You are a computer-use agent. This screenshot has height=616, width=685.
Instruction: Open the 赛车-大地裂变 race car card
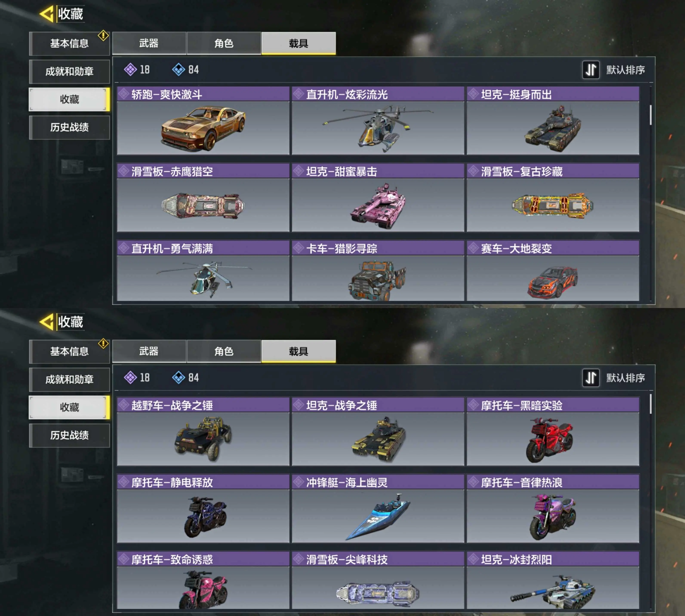553,270
